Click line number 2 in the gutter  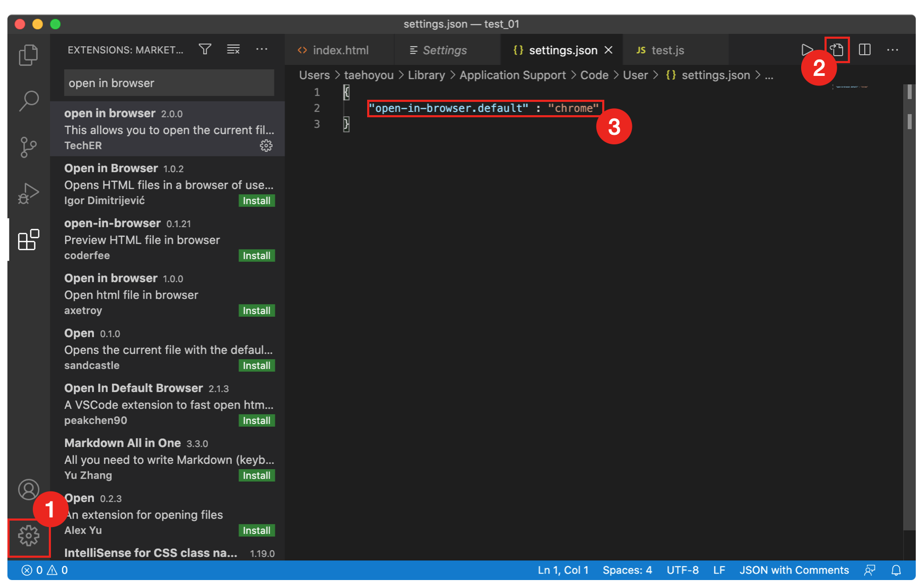(317, 108)
